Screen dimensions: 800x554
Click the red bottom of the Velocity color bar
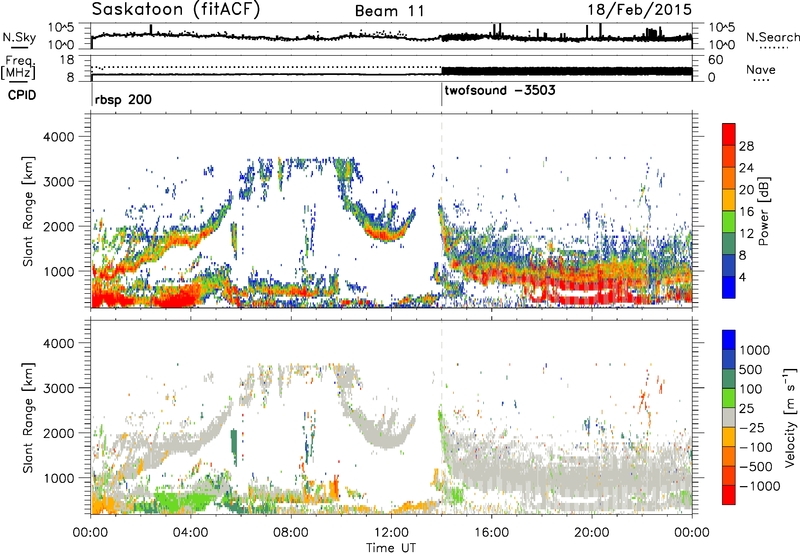tap(729, 495)
